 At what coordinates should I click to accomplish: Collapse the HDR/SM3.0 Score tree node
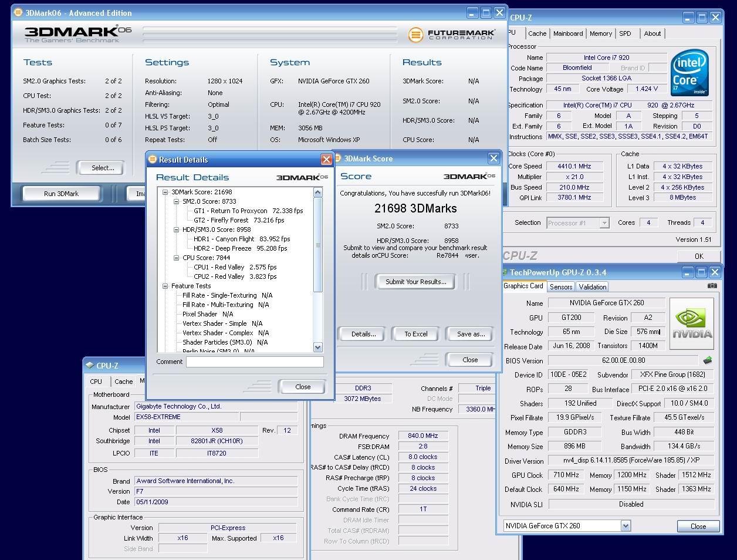(x=177, y=230)
